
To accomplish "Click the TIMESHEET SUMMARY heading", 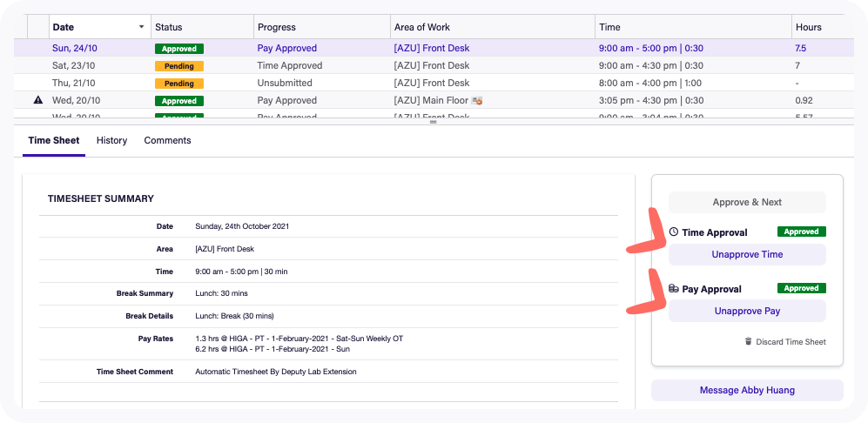I will point(101,198).
